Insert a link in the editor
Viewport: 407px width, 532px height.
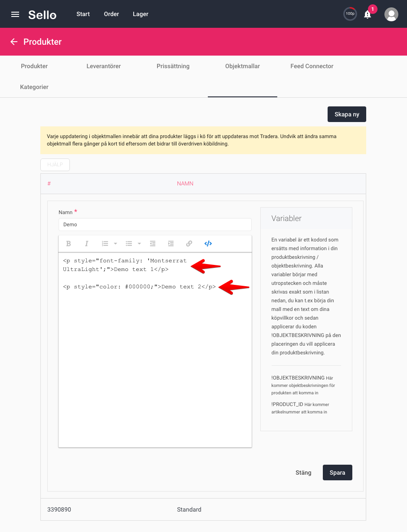point(189,244)
